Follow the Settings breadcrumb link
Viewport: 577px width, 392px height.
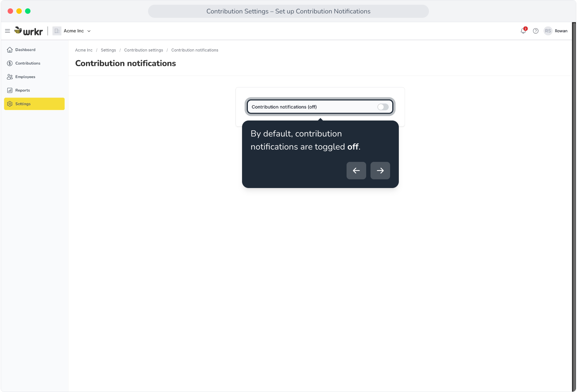point(108,50)
